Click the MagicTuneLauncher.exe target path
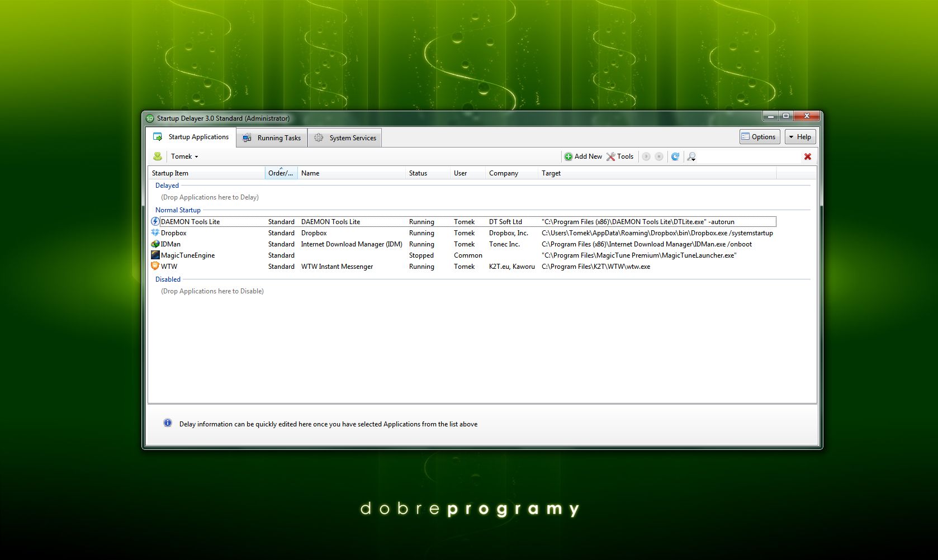This screenshot has height=560, width=938. point(639,255)
